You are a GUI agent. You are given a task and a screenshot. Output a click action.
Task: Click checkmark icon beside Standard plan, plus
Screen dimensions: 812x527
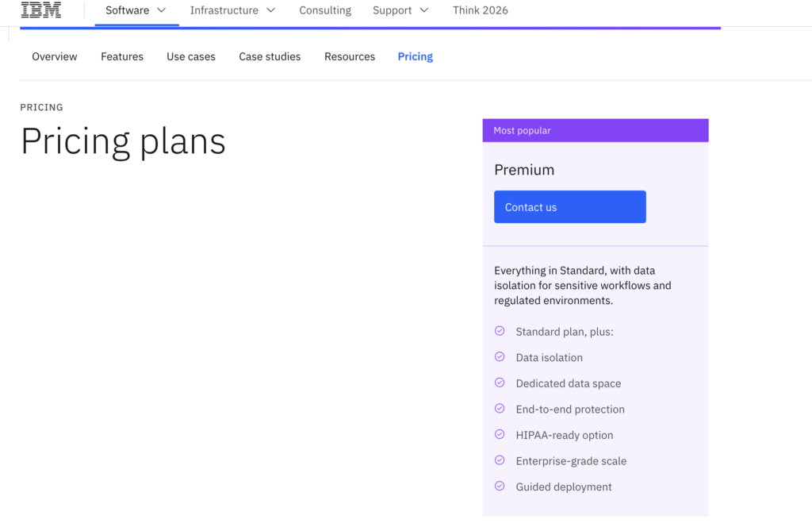(x=500, y=331)
